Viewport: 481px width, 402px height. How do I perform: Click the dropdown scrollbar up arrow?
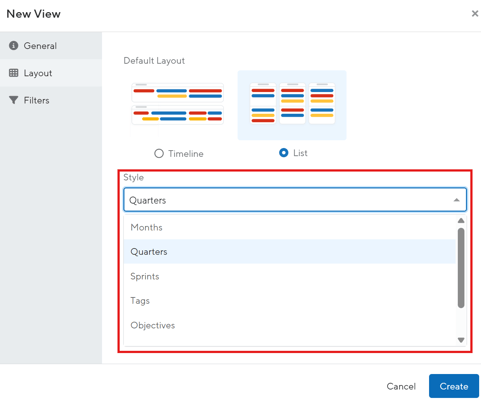coord(461,220)
